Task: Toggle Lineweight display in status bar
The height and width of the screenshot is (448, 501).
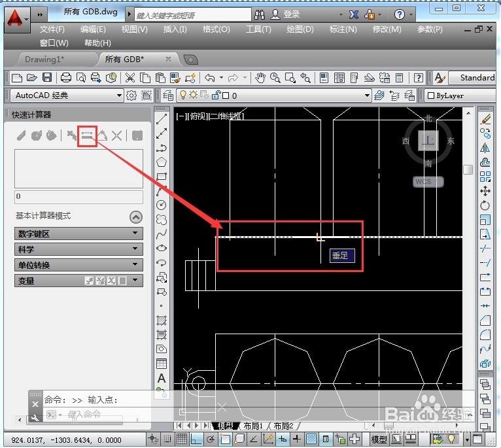Action: point(297,439)
